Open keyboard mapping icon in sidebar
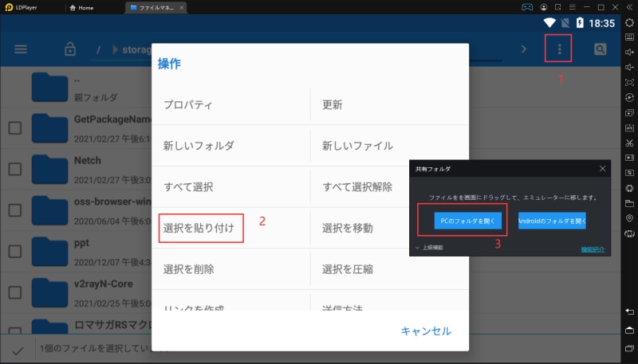Image resolution: width=638 pixels, height=364 pixels. [x=629, y=37]
